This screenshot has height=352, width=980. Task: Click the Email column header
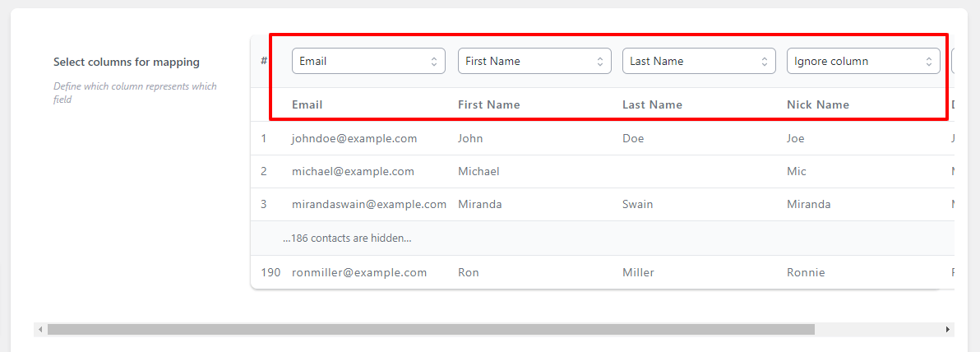coord(307,105)
